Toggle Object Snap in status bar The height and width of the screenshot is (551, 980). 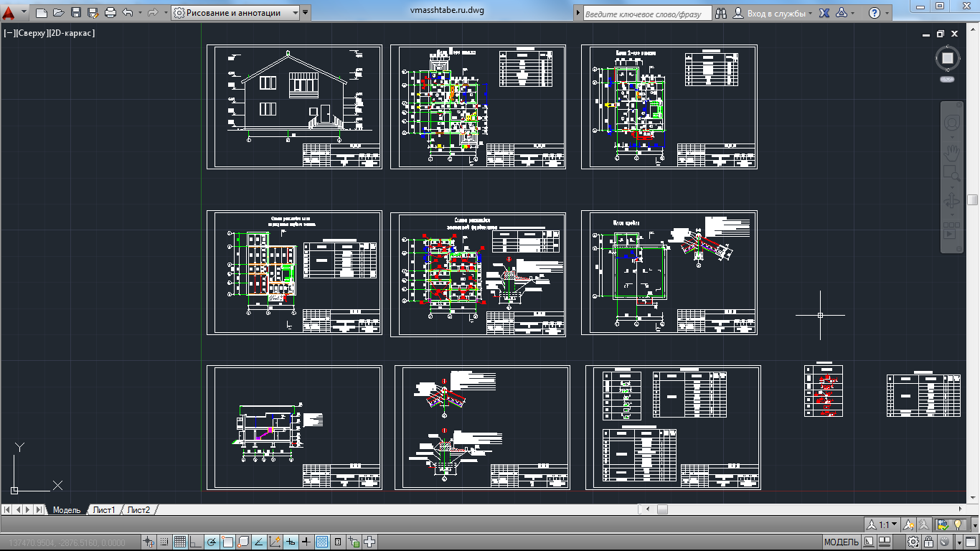point(227,542)
